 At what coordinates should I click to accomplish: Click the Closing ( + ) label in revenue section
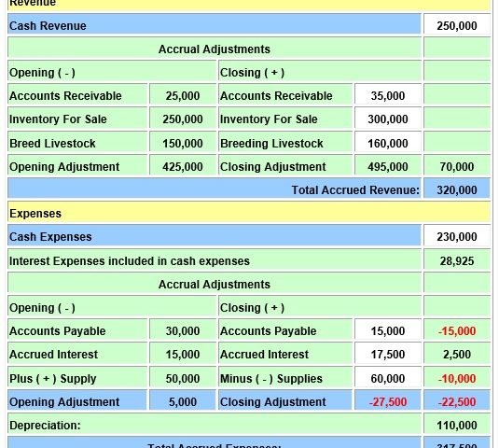click(x=252, y=72)
